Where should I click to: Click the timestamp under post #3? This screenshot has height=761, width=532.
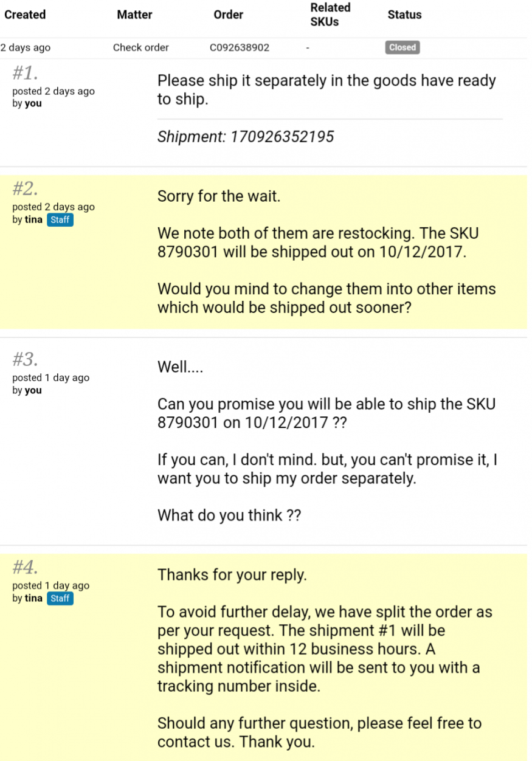click(50, 378)
